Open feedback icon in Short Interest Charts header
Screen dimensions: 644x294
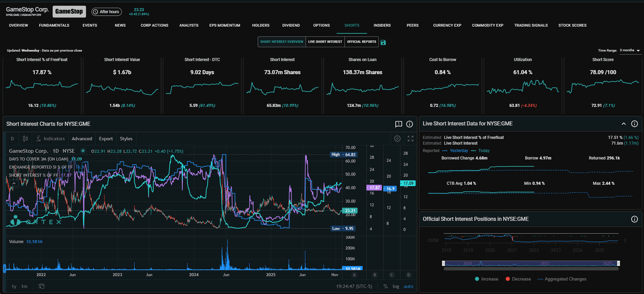[398, 124]
